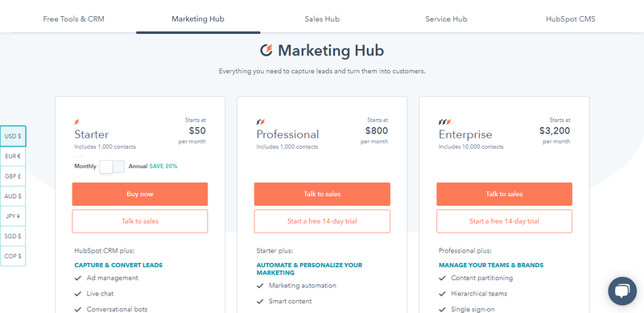This screenshot has height=313, width=644.
Task: Select EUR € currency option
Action: pyautogui.click(x=13, y=156)
